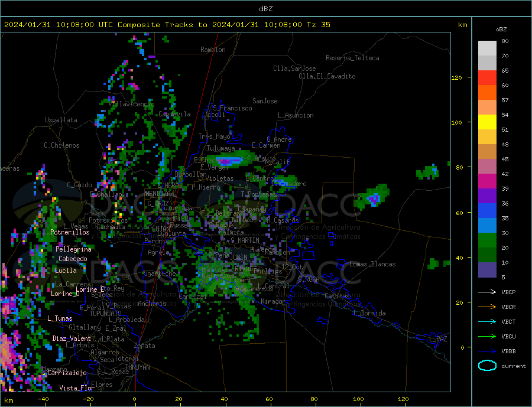Click the 'current' legend label

point(514,366)
